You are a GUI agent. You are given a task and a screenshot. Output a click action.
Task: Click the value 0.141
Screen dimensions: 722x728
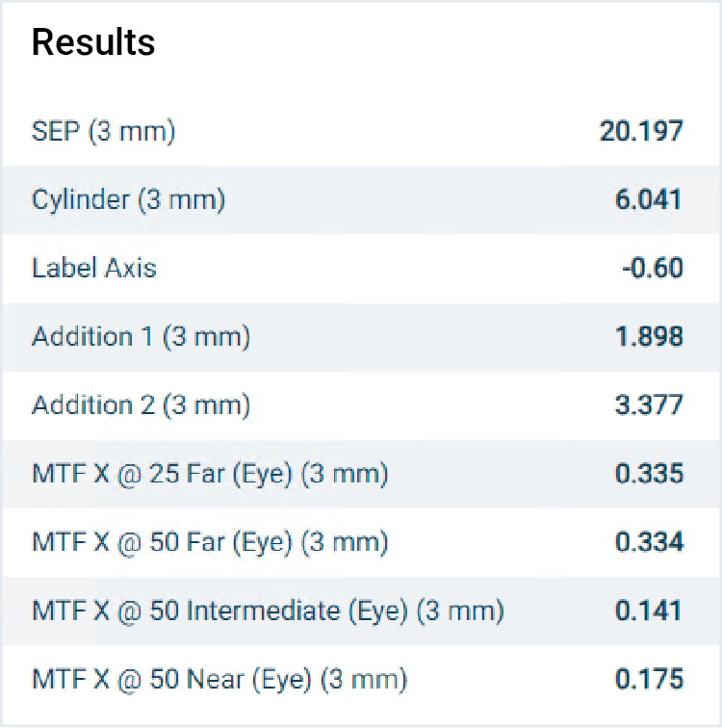click(648, 611)
